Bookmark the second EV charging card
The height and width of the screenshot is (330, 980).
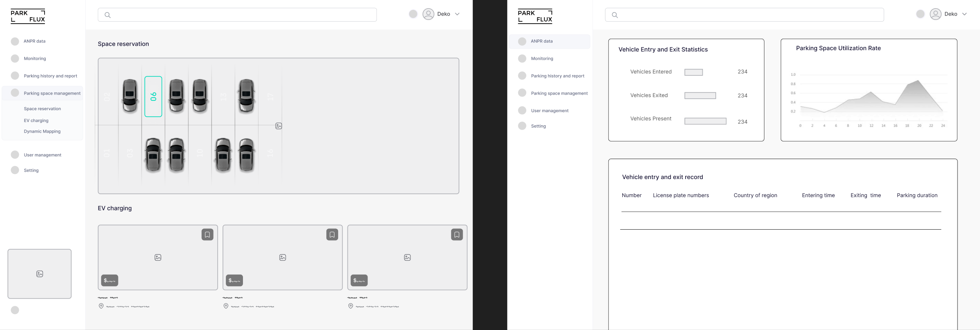click(332, 235)
